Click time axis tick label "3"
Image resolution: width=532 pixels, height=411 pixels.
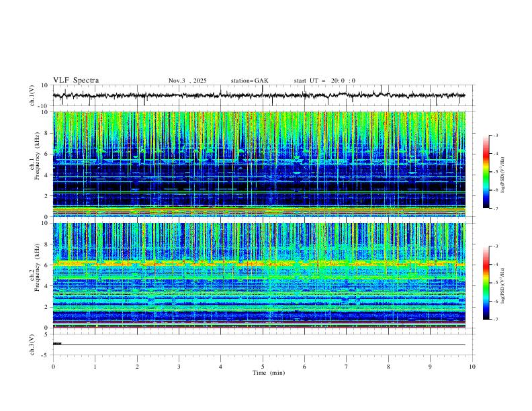[179, 367]
